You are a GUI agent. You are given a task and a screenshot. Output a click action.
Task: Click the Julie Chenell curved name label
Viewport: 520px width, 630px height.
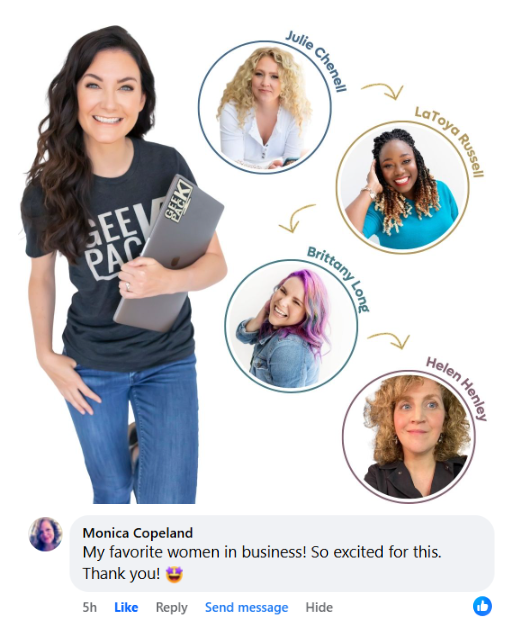316,61
